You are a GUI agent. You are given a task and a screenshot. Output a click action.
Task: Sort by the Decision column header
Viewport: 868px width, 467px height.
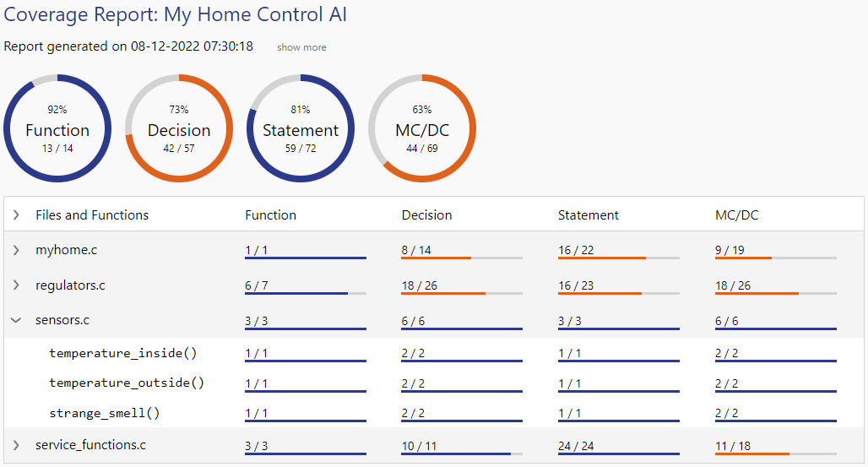pyautogui.click(x=426, y=215)
